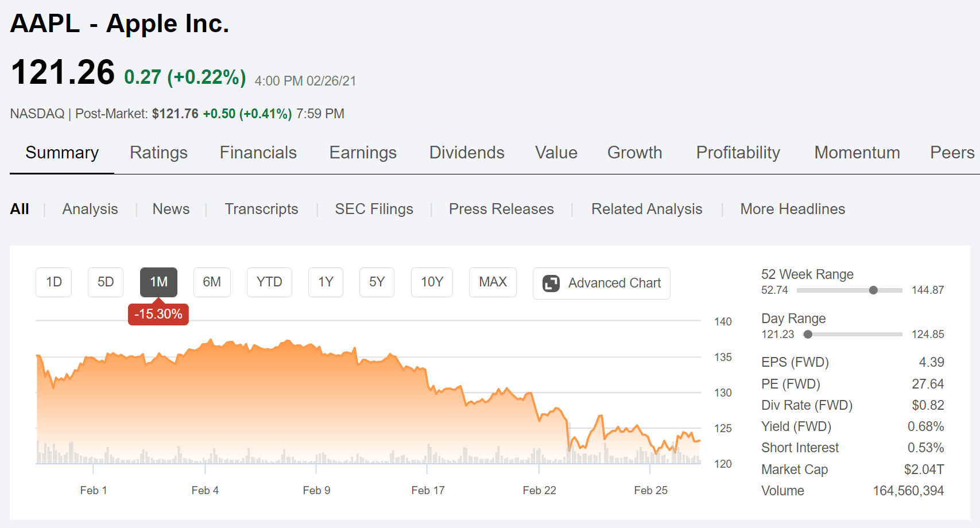Viewport: 980px width, 528px height.
Task: Click the -15.30% change badge
Action: pos(158,315)
